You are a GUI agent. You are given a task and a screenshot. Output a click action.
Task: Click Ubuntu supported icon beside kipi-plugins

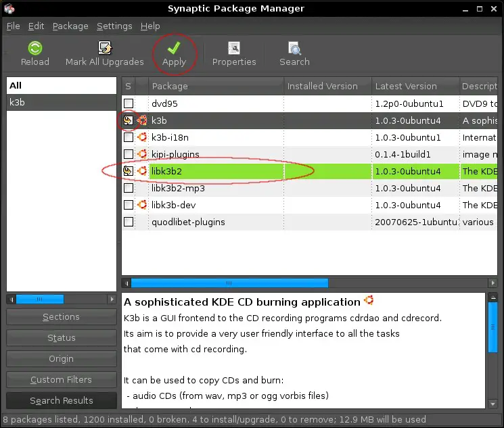point(142,154)
